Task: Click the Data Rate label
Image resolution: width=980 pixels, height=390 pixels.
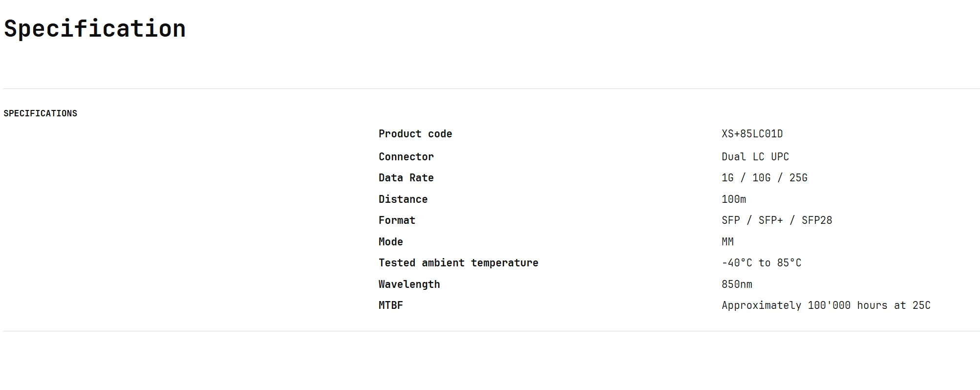Action: pos(406,178)
